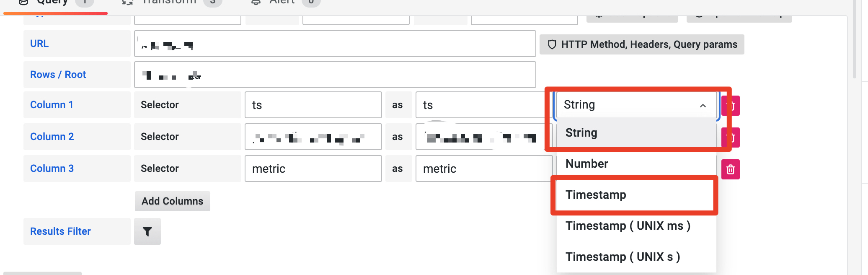
Task: Collapse the String type dropdown chevron
Action: [703, 105]
